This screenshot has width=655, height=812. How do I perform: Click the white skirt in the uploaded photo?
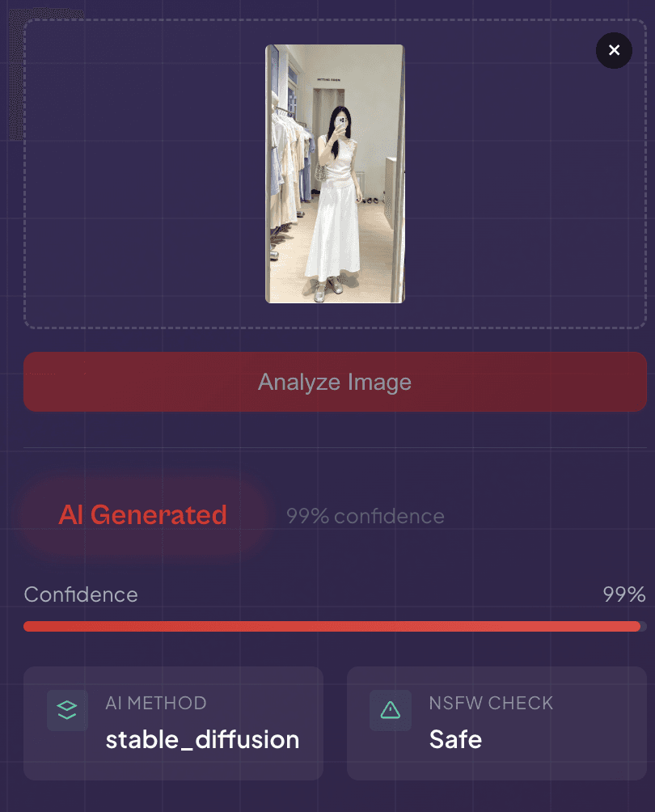333,232
